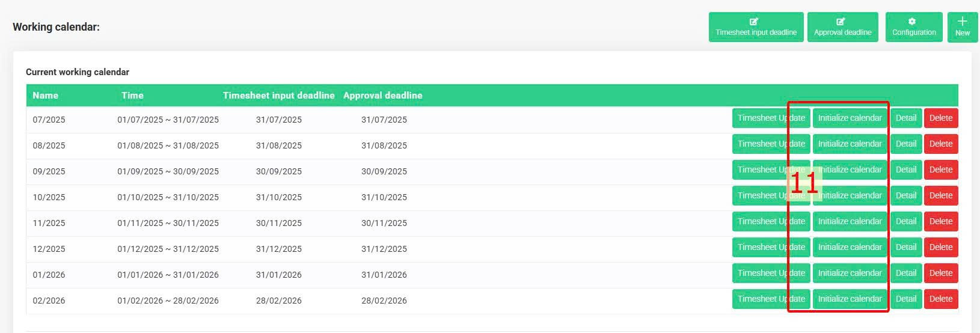Initialize calendar for 11/2025
Viewport: 980px width, 333px height.
(850, 222)
